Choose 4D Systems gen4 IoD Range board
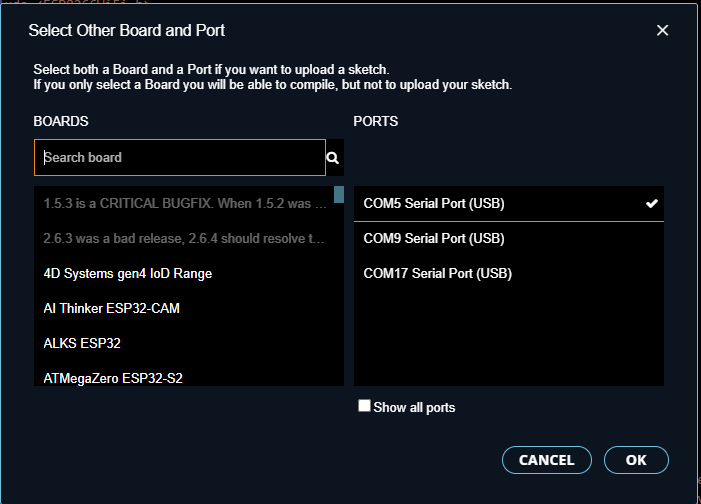This screenshot has width=701, height=504. [184, 273]
